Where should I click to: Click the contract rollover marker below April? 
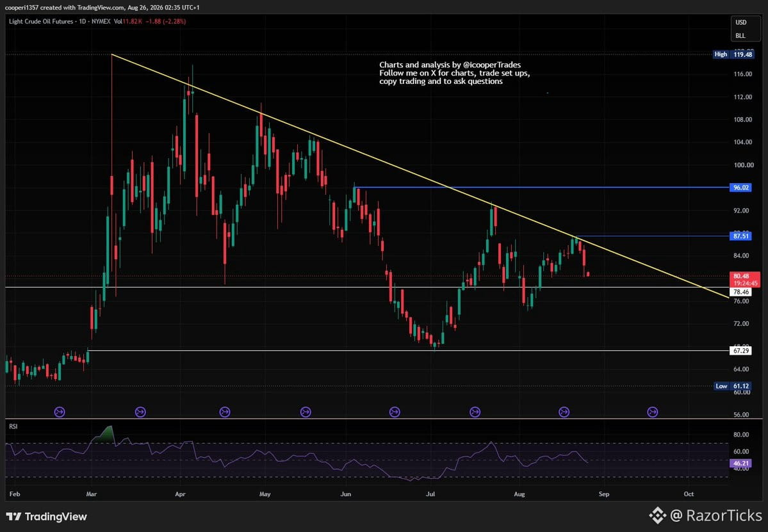coord(140,412)
